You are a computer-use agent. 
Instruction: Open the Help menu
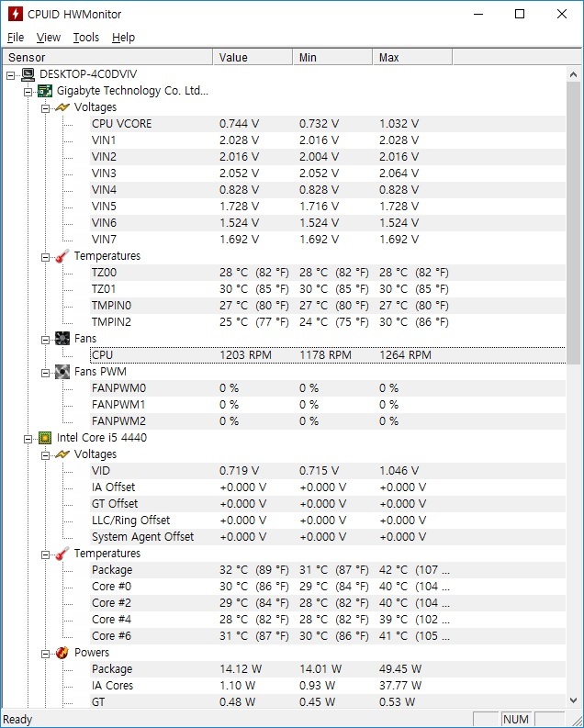(123, 37)
